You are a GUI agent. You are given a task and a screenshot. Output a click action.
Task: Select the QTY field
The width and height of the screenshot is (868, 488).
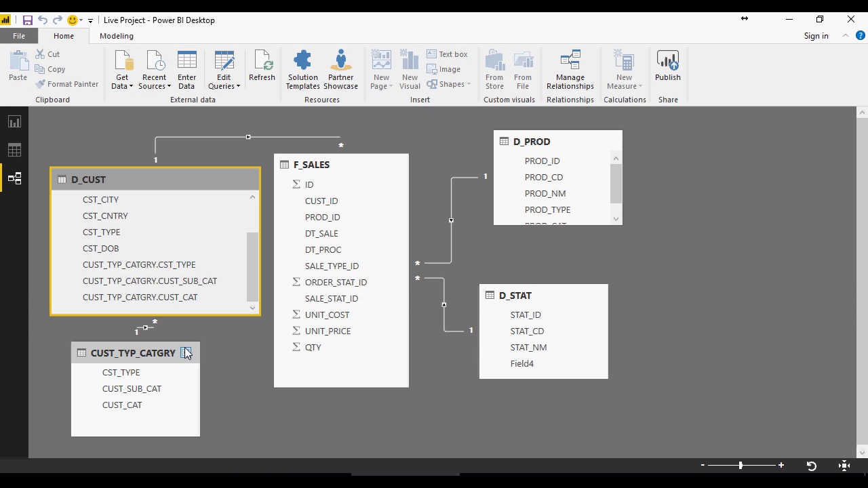313,347
